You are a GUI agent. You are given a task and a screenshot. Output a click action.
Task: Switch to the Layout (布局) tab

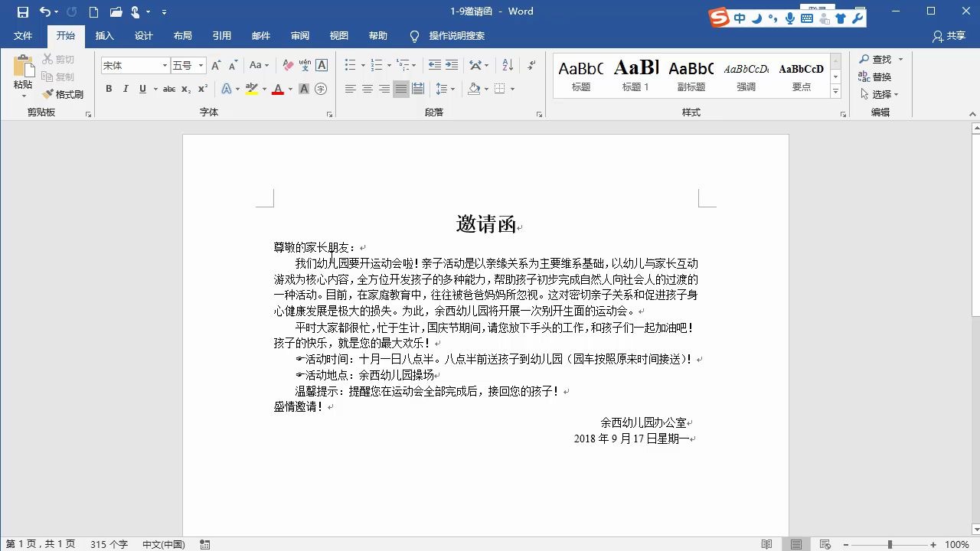tap(183, 36)
